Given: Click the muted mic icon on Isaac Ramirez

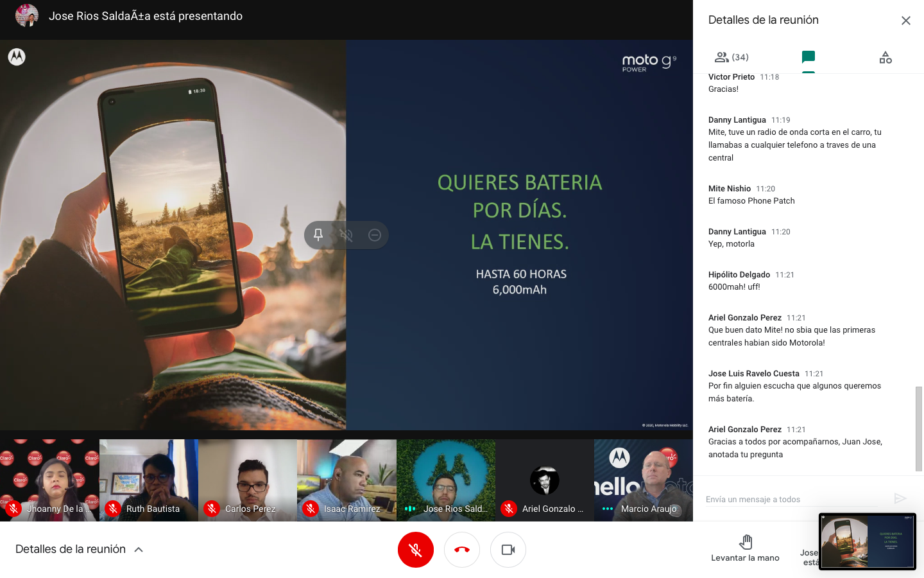Looking at the screenshot, I should pos(311,509).
